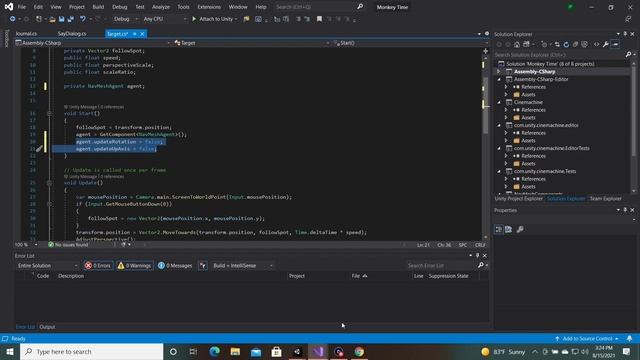
Task: Open the Assembly-CSharp project navigation dropdown
Action: pos(93,43)
